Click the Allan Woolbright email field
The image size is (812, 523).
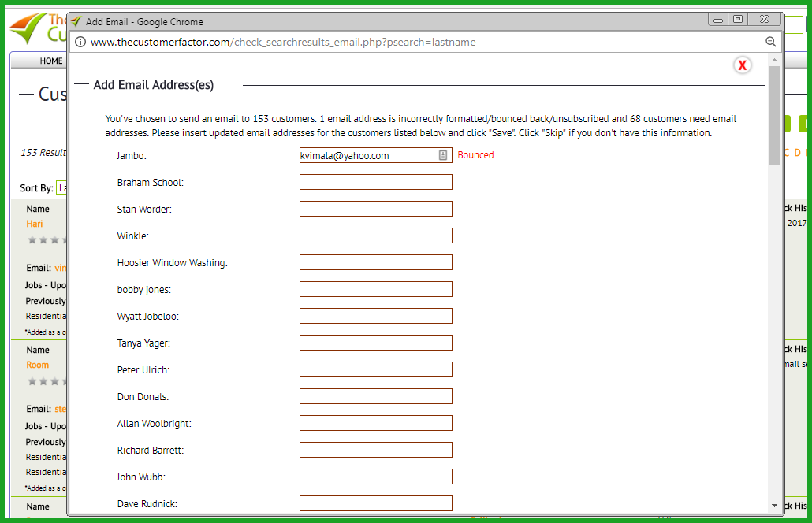pyautogui.click(x=375, y=424)
